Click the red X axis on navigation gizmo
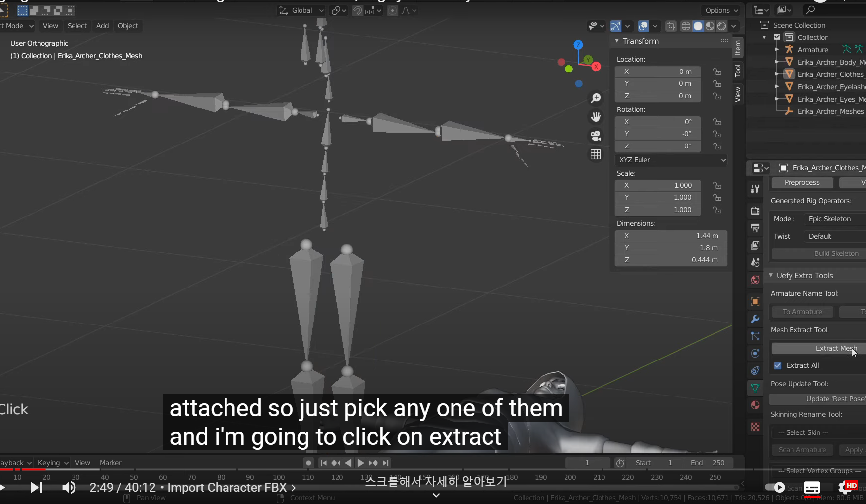Viewport: 866px width, 504px height. [x=596, y=67]
